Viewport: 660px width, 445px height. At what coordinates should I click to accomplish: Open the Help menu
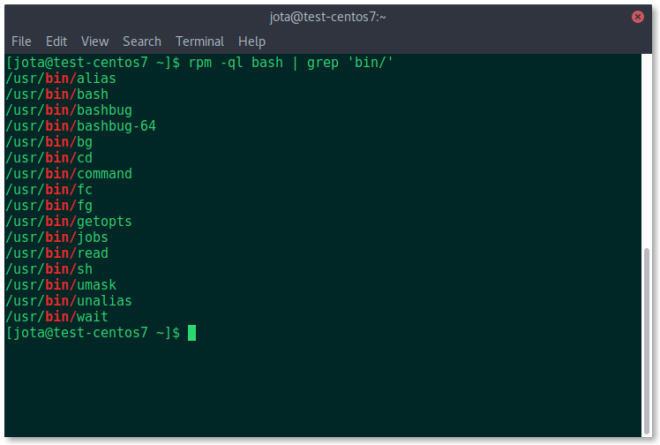point(252,41)
